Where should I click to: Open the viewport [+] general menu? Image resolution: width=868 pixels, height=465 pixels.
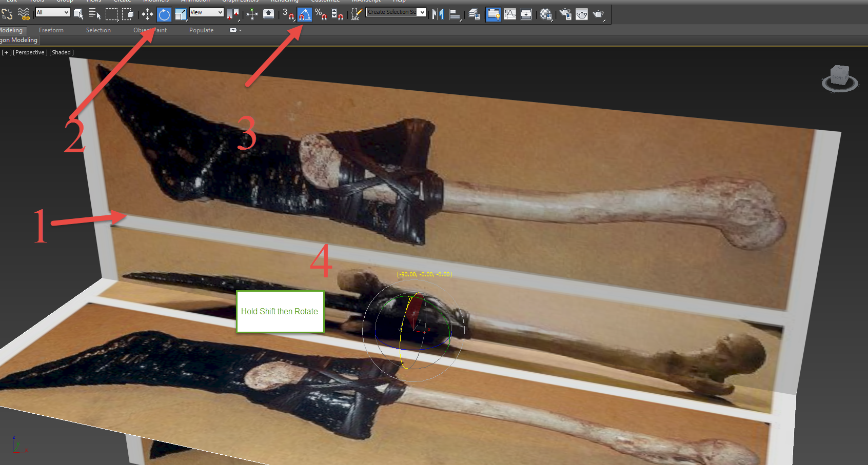[x=6, y=52]
